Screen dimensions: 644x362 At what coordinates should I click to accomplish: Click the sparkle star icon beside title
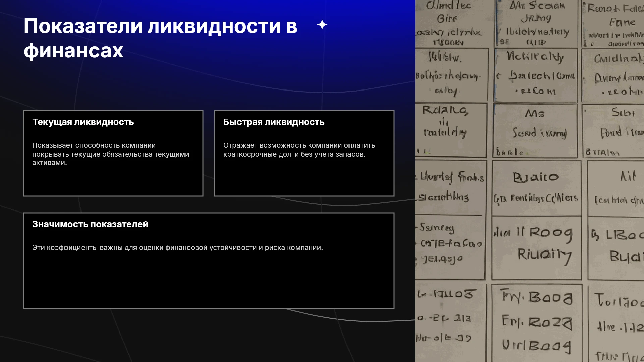322,25
